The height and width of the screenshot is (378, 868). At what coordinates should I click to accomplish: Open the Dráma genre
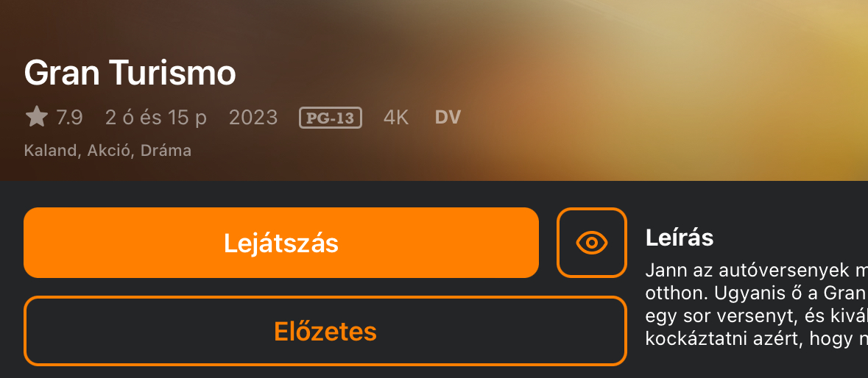(166, 151)
